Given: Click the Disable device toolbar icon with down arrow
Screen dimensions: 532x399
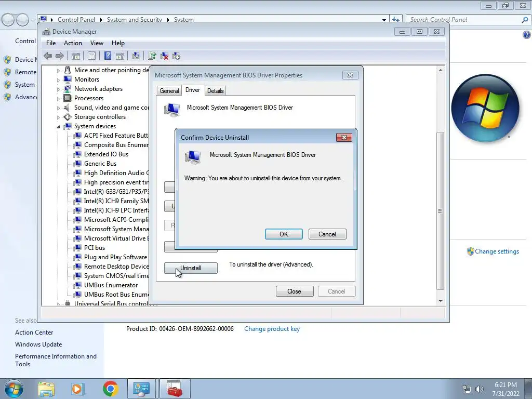Looking at the screenshot, I should [x=176, y=56].
